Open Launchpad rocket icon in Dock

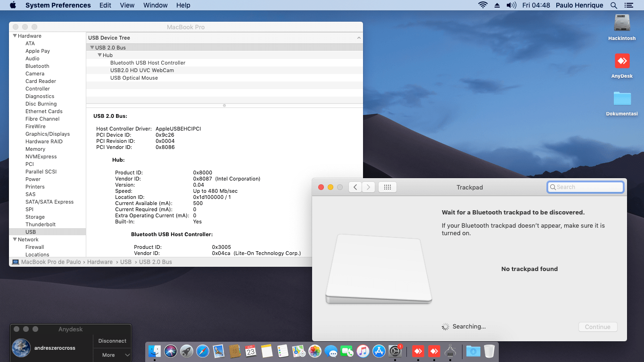[187, 351]
